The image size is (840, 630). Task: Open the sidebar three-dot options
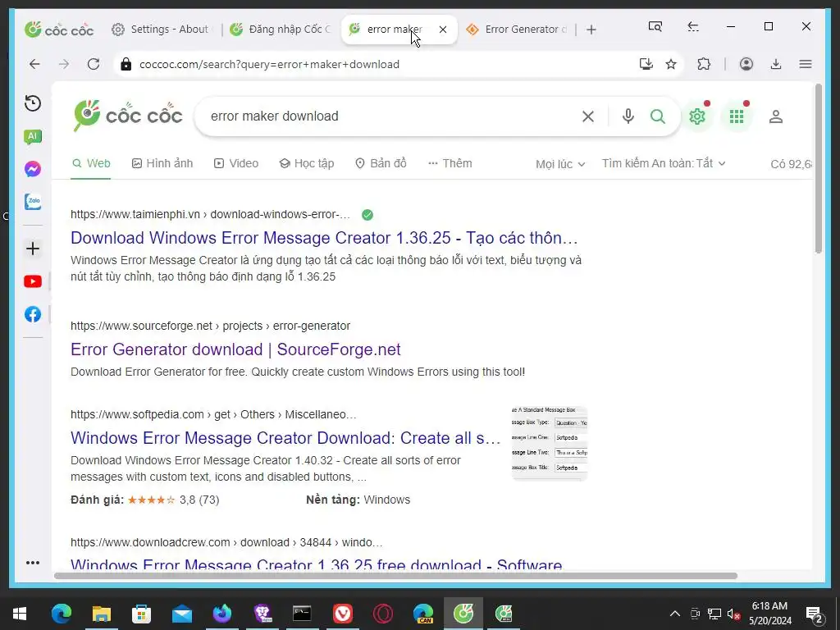coord(33,563)
